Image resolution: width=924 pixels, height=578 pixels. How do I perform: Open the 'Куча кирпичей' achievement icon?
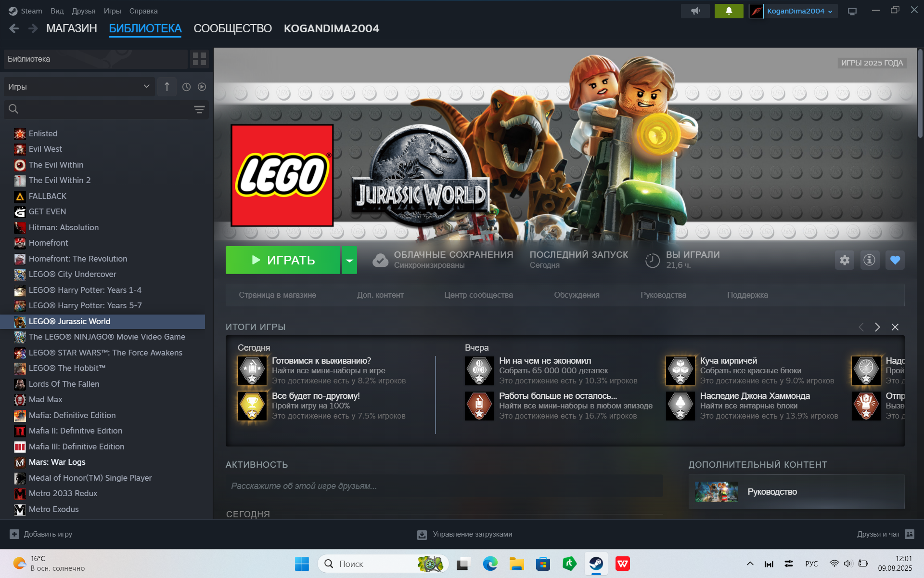[680, 370]
